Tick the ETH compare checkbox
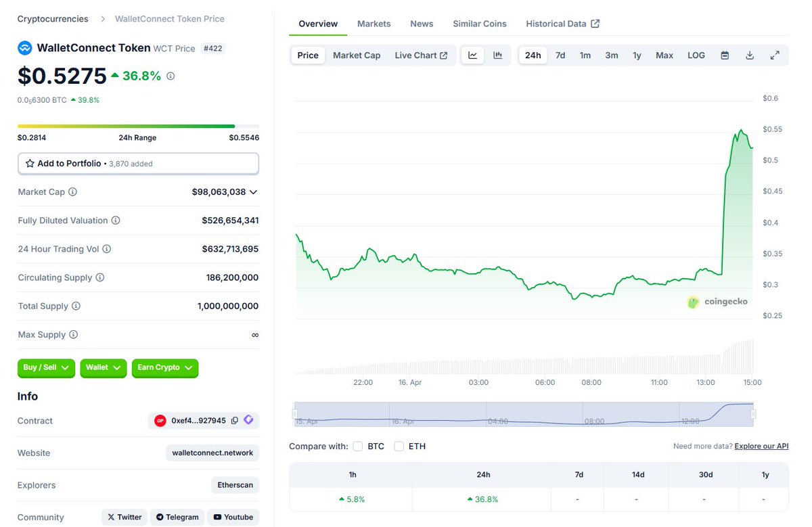The image size is (812, 527). click(x=399, y=446)
